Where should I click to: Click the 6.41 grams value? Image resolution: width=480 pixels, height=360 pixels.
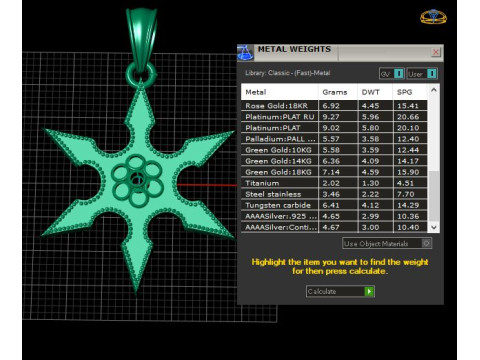point(331,205)
